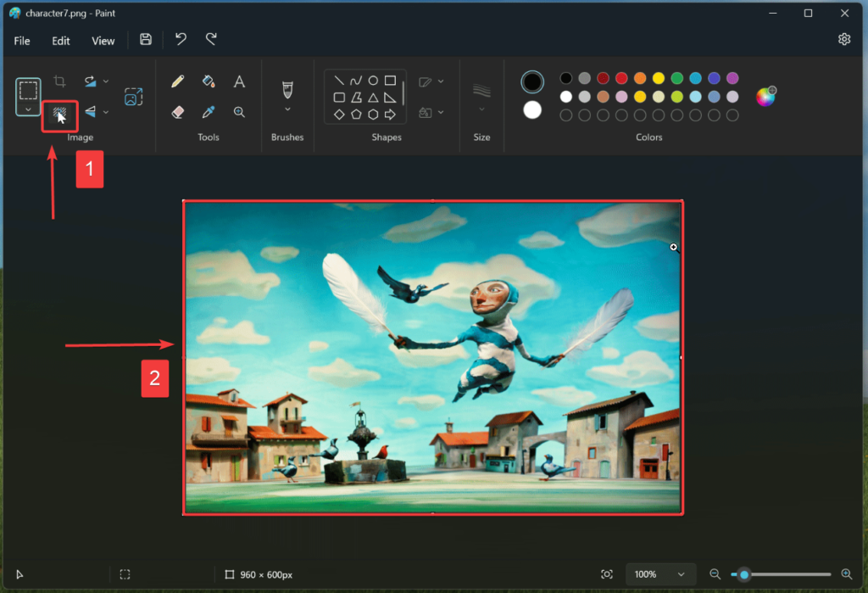Pick the yellow color swatch

[x=658, y=78]
